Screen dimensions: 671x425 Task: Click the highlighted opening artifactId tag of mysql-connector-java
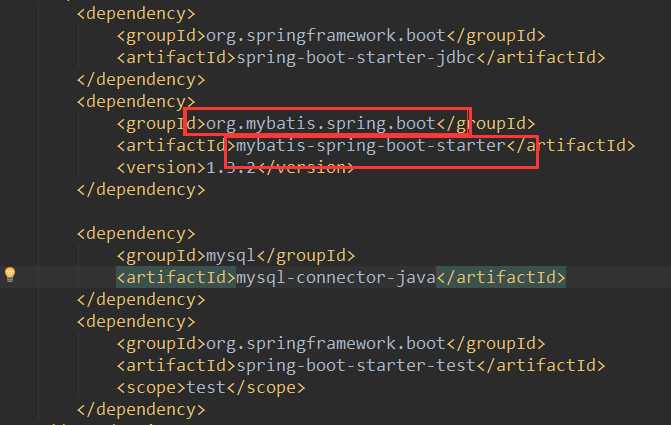click(176, 278)
